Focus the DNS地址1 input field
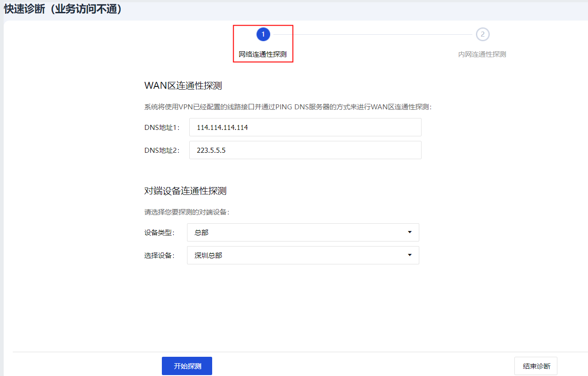The image size is (588, 376). (305, 128)
